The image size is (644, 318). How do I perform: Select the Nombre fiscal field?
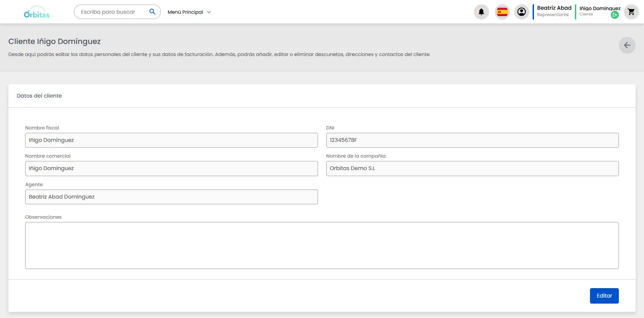point(171,140)
